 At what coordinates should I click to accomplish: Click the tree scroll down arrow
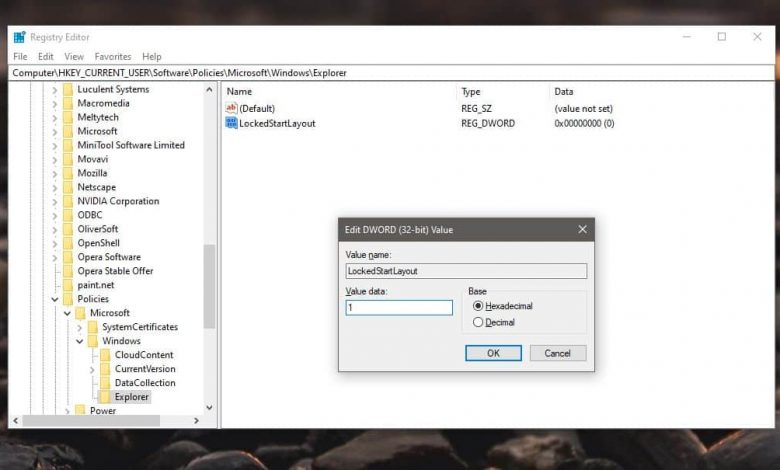(x=209, y=408)
